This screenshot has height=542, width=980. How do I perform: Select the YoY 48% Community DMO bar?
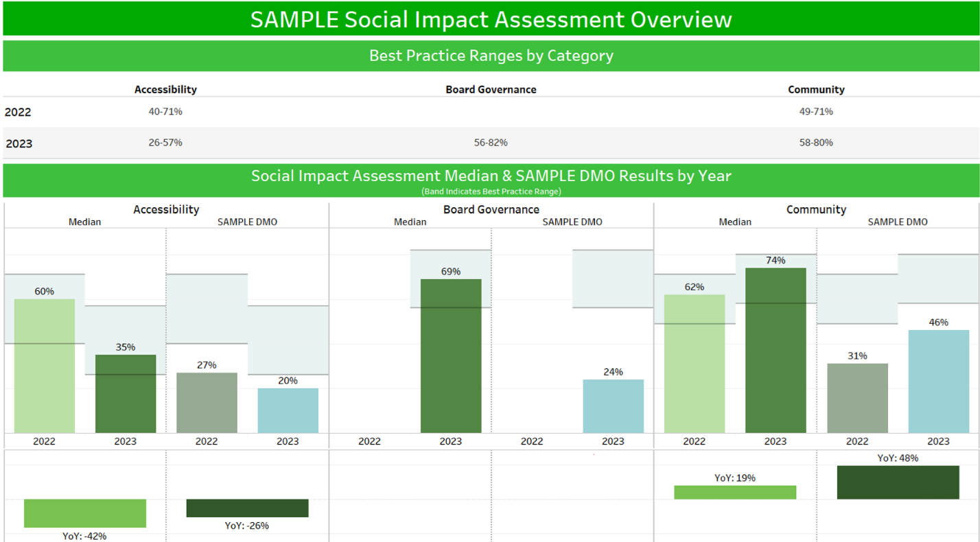point(898,482)
